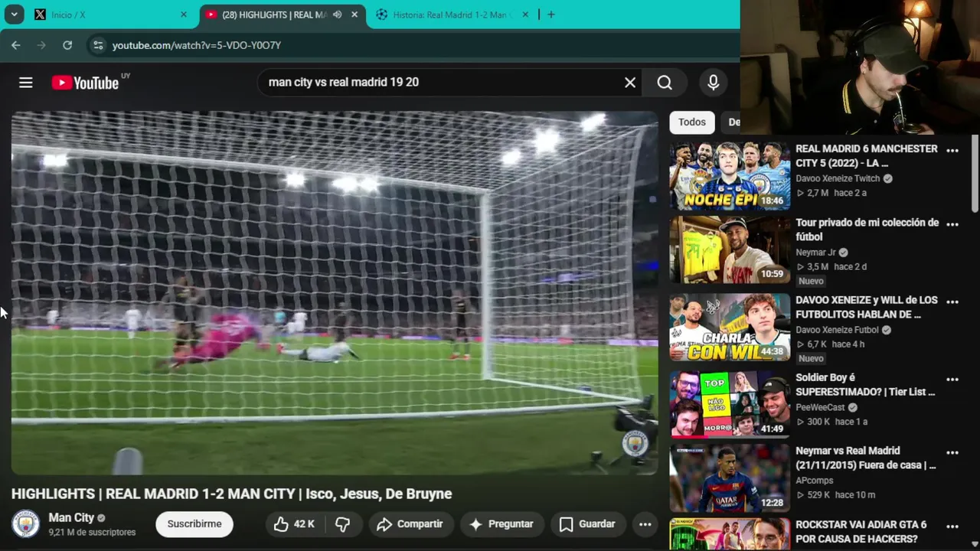Open Rockstar GTA 6 video thumbnail
This screenshot has width=980, height=551.
(x=730, y=534)
